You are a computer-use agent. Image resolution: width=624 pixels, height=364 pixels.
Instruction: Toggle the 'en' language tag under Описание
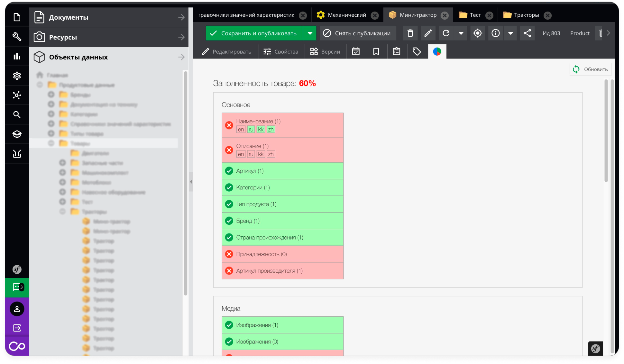tap(241, 154)
